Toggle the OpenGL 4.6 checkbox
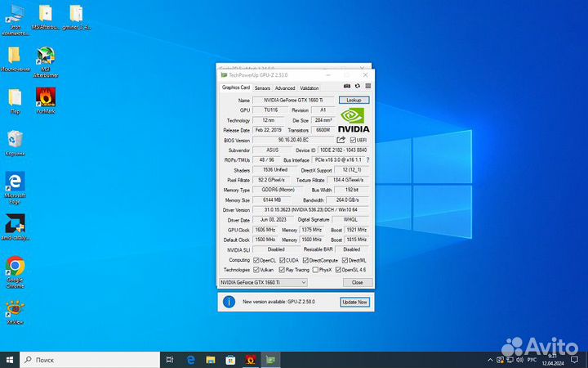 pos(338,270)
